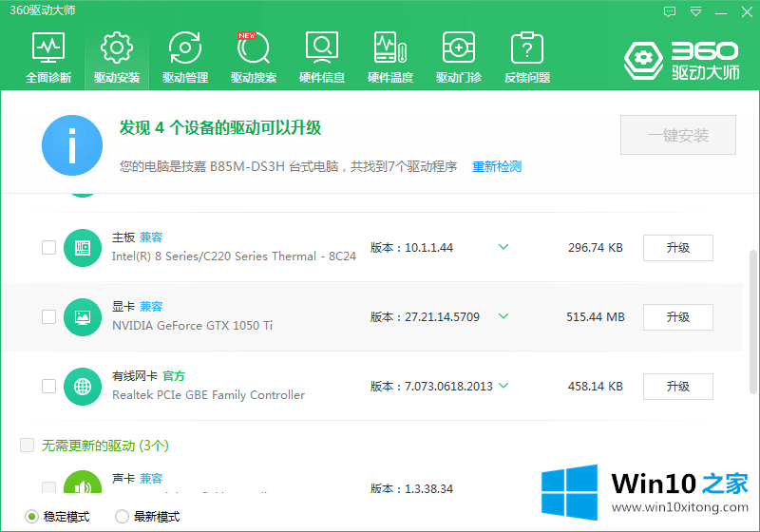Click the 主板 motherboard device icon
This screenshot has height=532, width=760.
[83, 248]
